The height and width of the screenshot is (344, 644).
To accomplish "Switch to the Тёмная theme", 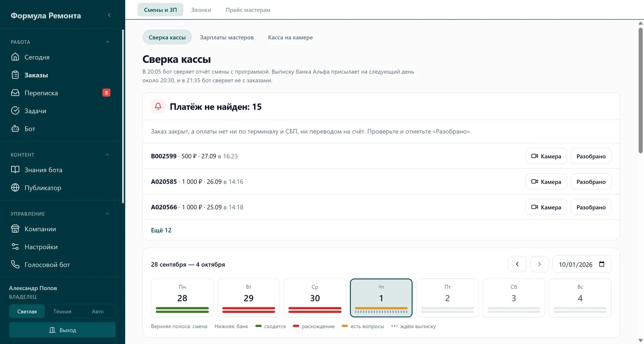I will pyautogui.click(x=62, y=311).
